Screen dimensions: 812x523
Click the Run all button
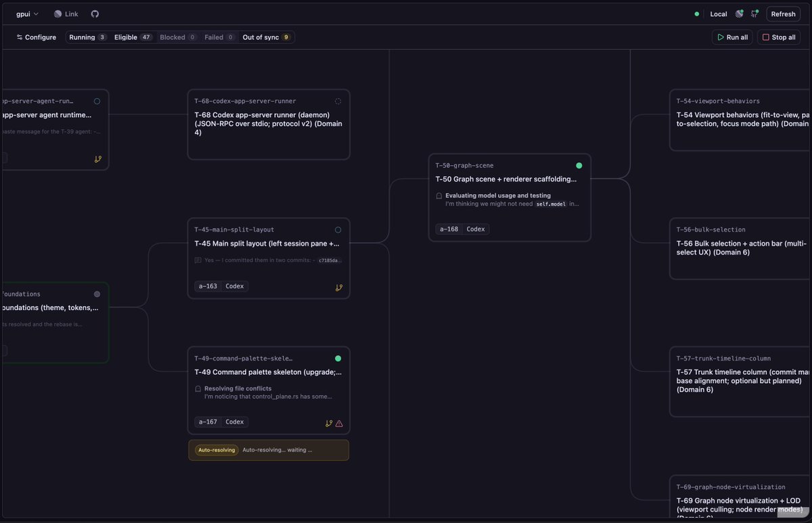(732, 37)
